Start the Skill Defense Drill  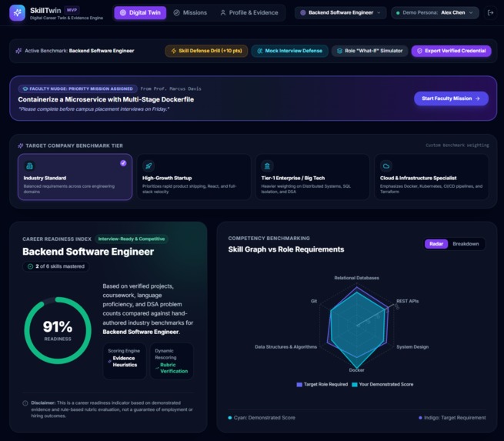(x=206, y=51)
